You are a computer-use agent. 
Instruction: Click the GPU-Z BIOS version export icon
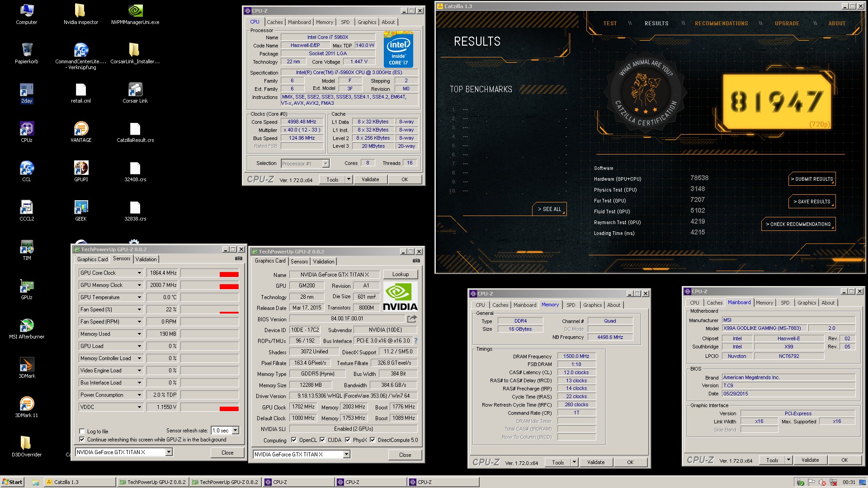point(412,319)
